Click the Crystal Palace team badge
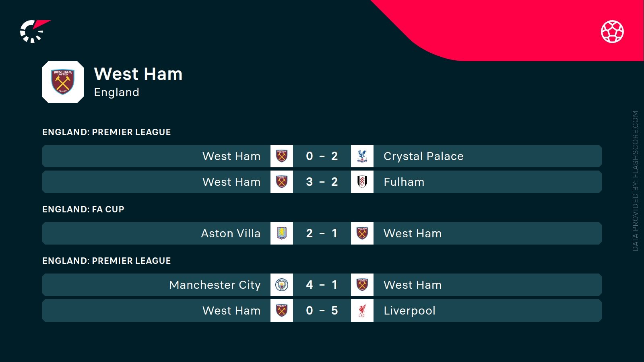The width and height of the screenshot is (644, 362). point(362,156)
